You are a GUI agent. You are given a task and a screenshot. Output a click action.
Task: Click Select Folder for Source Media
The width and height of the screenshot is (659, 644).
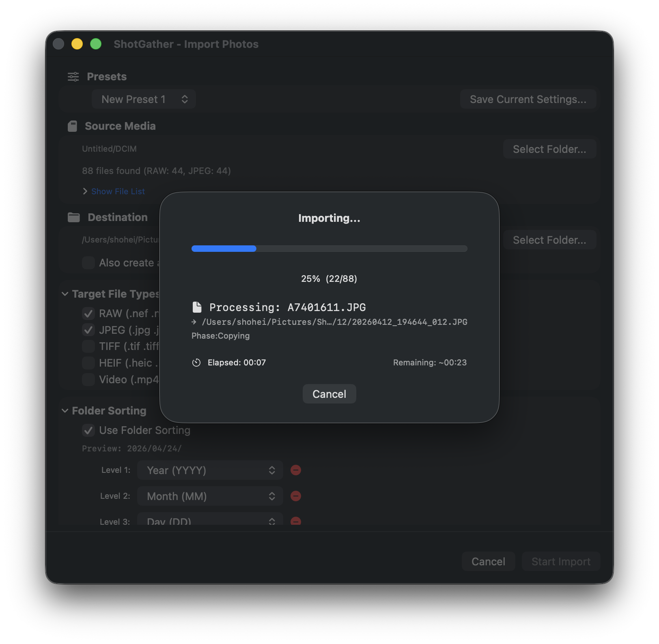point(549,149)
